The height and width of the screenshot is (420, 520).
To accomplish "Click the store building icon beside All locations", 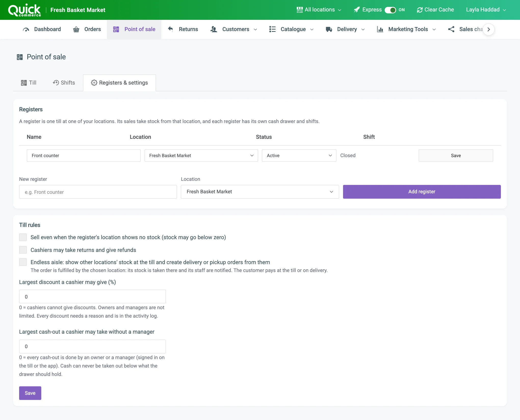I will tap(300, 10).
